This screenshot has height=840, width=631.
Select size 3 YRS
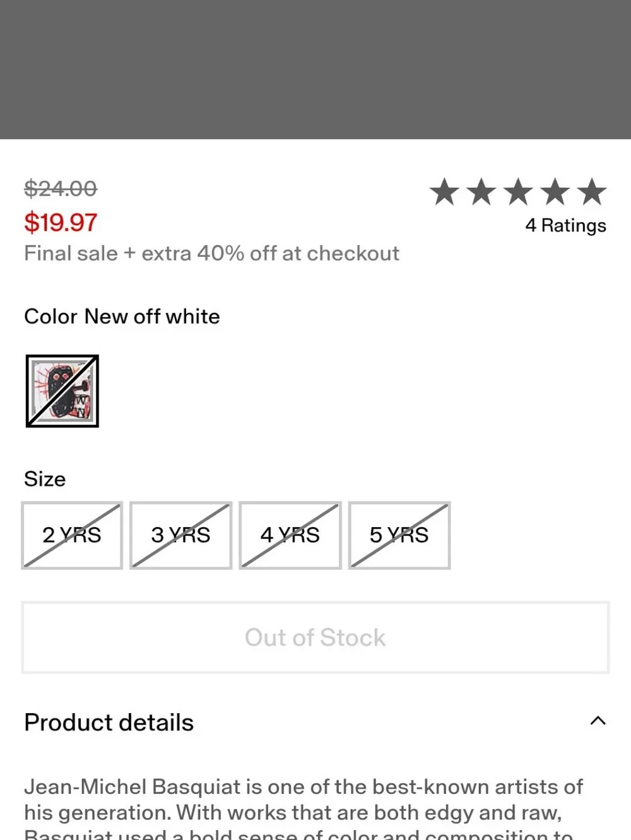(x=180, y=535)
